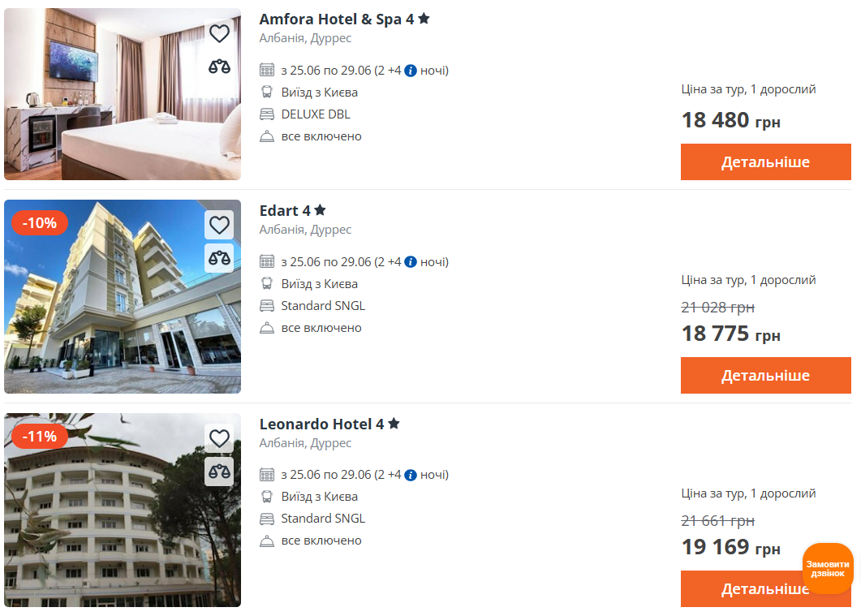861x616 pixels.
Task: Click the comparison scales icon for Edart hotel
Action: click(219, 258)
